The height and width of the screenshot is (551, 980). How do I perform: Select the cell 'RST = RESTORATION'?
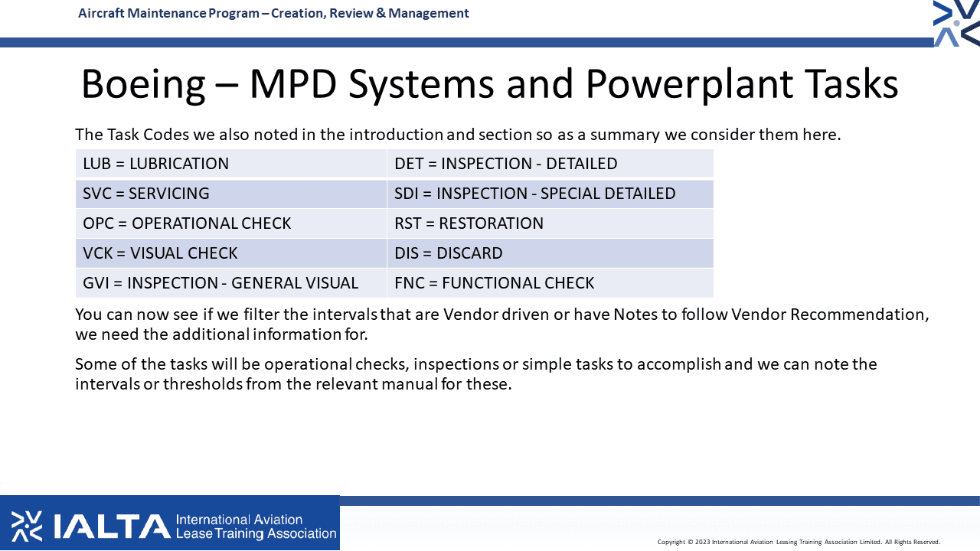click(x=550, y=223)
